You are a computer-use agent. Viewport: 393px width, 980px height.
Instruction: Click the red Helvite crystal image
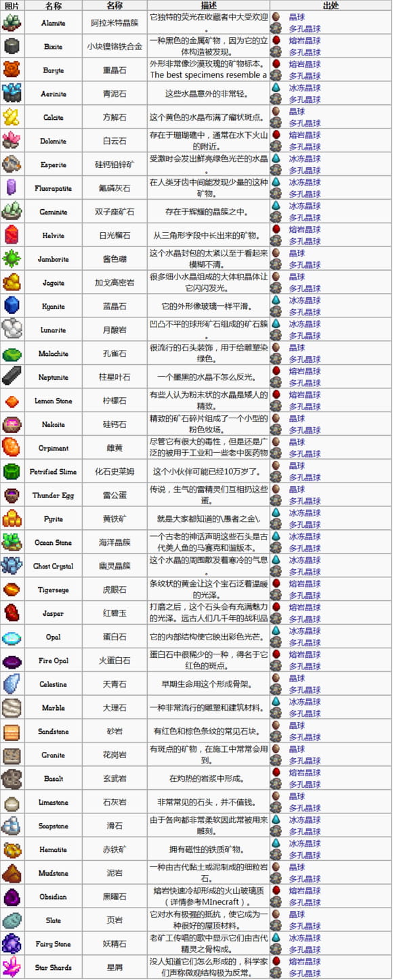click(x=12, y=235)
